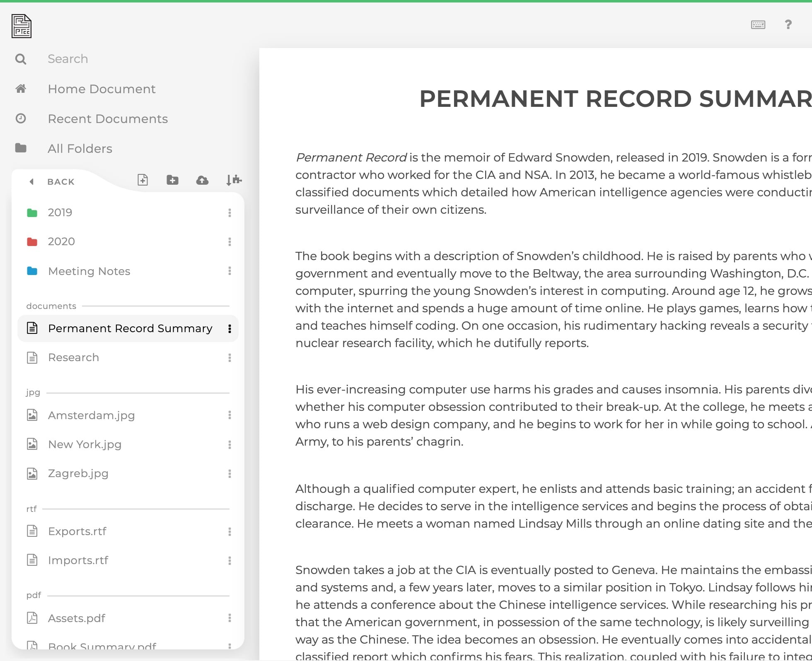The height and width of the screenshot is (661, 812).
Task: Open the help question mark icon
Action: 788,25
